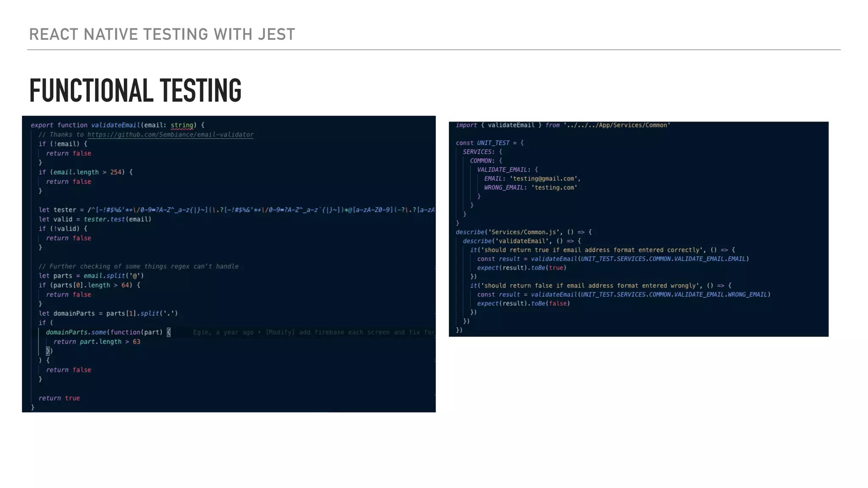Click the 'if (email.length > 254) {' line
Screen dimensions: 868x488
86,172
